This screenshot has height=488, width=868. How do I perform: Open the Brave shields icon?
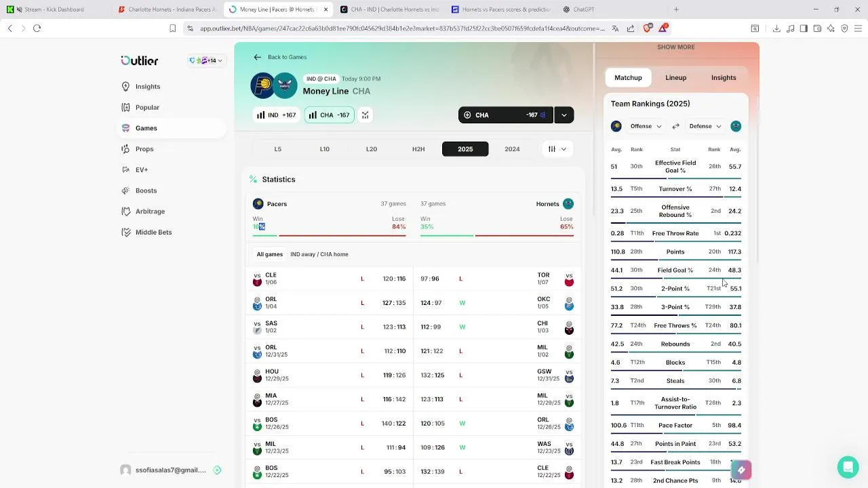pyautogui.click(x=647, y=28)
